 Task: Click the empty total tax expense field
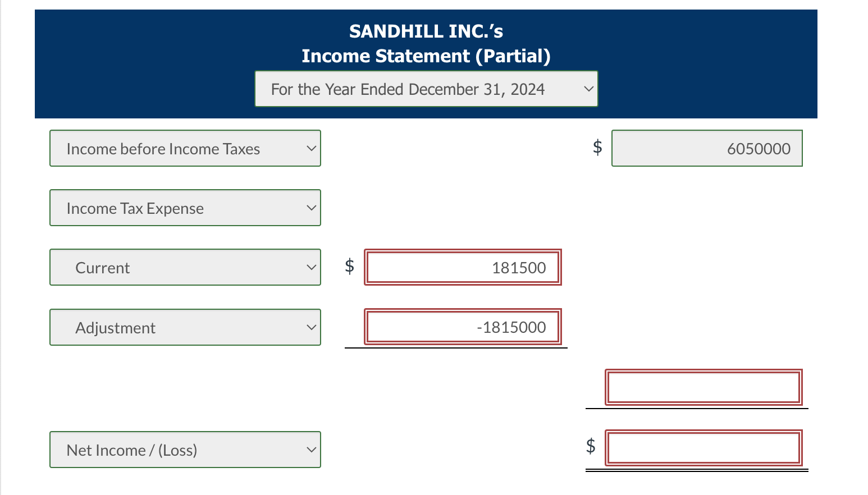703,387
